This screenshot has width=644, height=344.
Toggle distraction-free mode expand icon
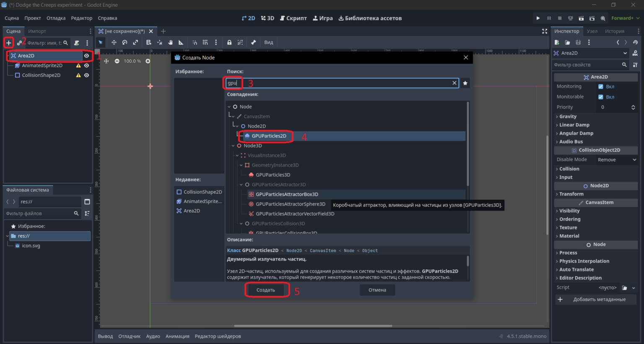tap(545, 31)
